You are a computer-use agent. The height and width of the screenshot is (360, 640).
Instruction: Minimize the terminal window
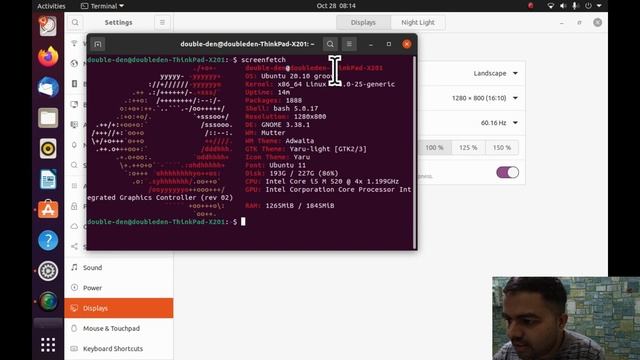tap(371, 44)
